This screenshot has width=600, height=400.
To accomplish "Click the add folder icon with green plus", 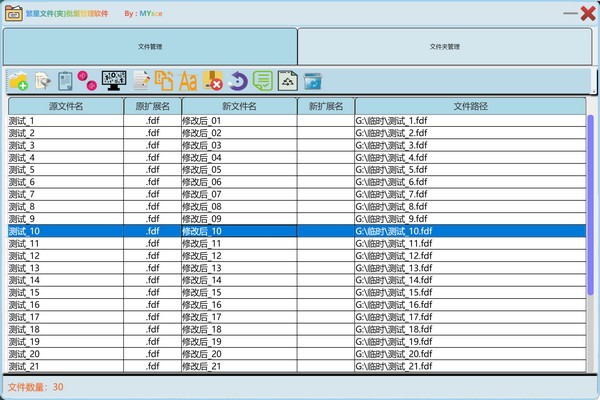I will coord(18,81).
